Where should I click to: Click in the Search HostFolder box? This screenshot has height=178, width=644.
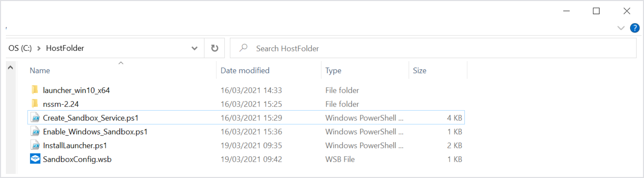pos(432,48)
